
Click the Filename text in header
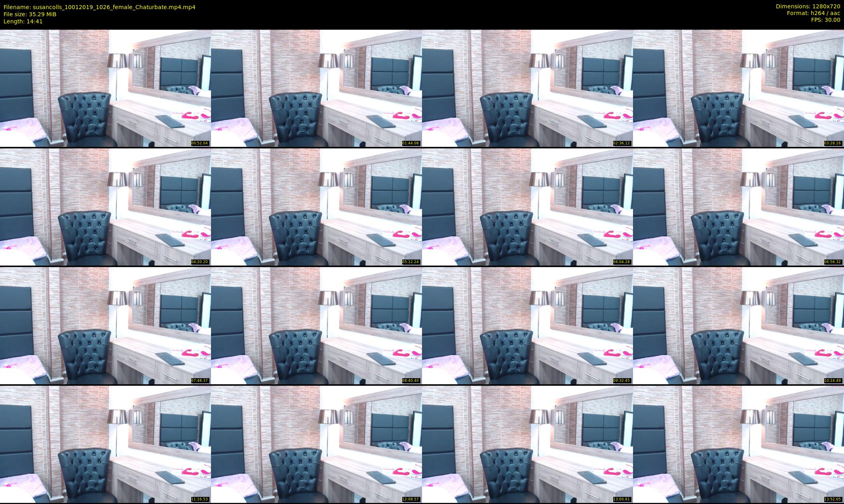pos(99,7)
